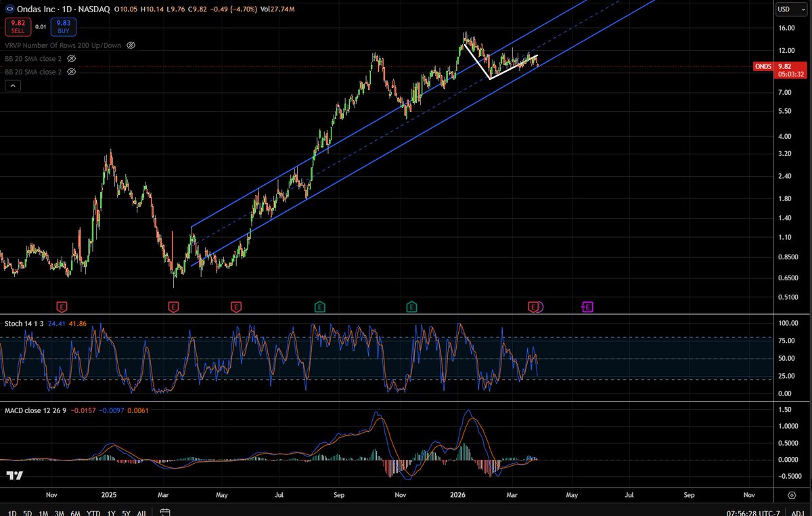Click the Ondas Inc symbol logo icon

(9, 9)
